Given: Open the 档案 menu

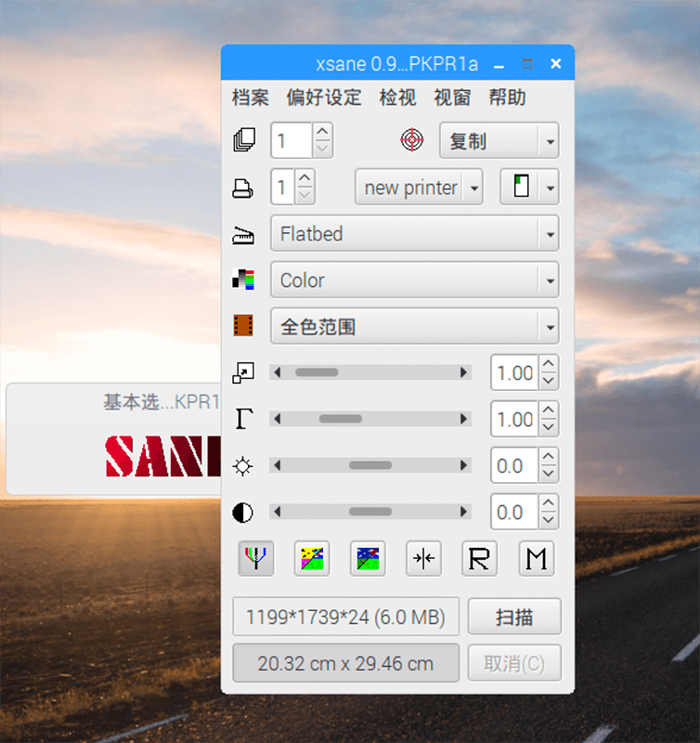Looking at the screenshot, I should 251,98.
